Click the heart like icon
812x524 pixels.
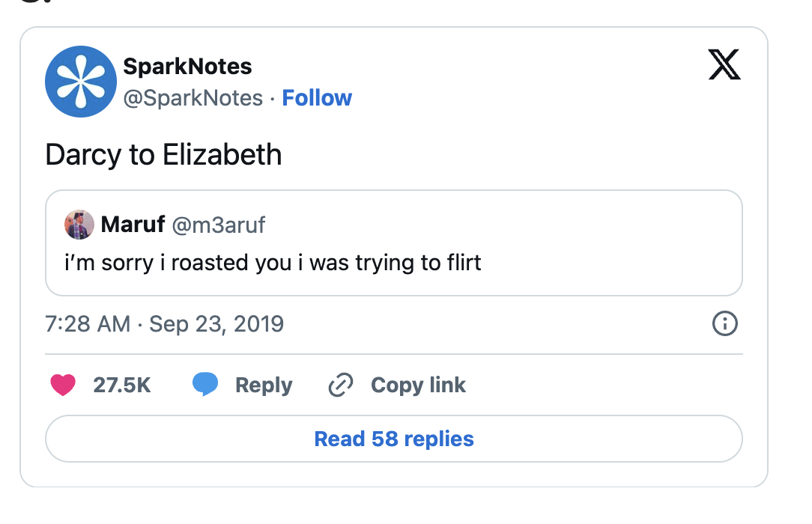[63, 386]
